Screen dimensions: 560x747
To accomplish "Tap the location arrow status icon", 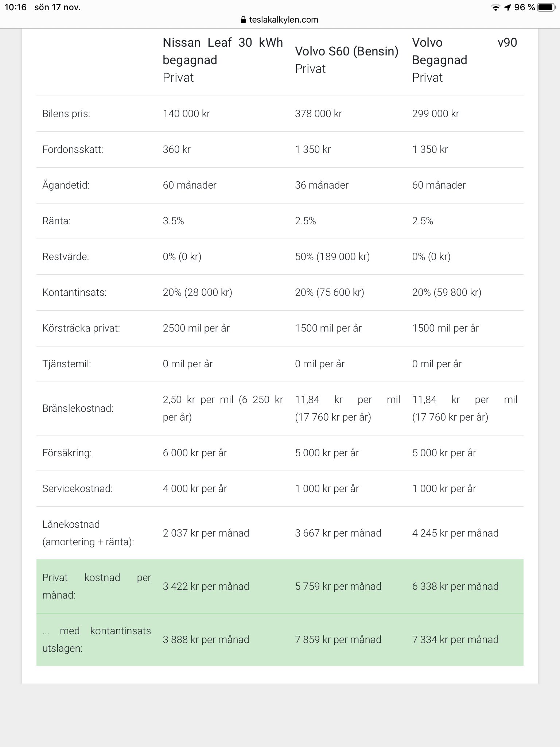I will tap(507, 7).
